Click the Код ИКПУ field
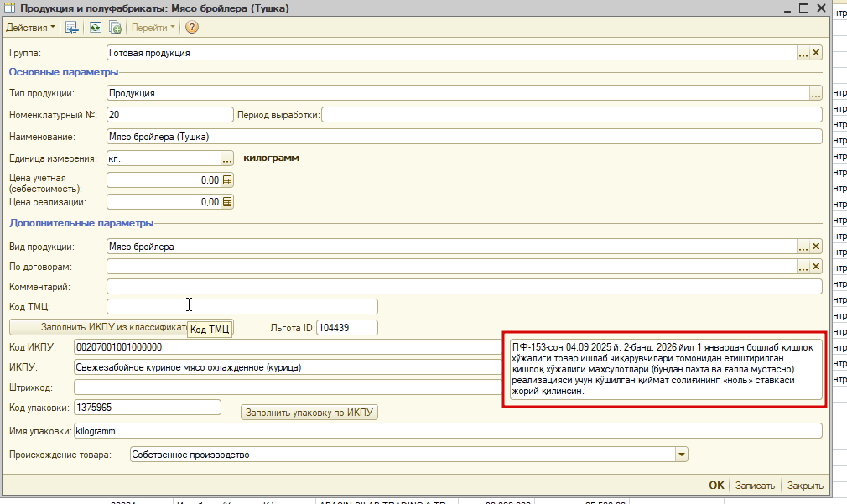 point(288,347)
